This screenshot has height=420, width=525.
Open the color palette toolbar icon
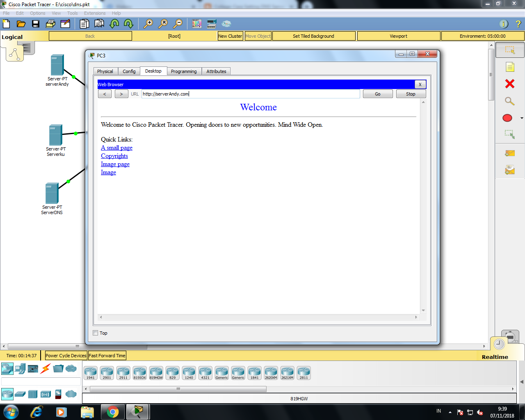coord(196,24)
